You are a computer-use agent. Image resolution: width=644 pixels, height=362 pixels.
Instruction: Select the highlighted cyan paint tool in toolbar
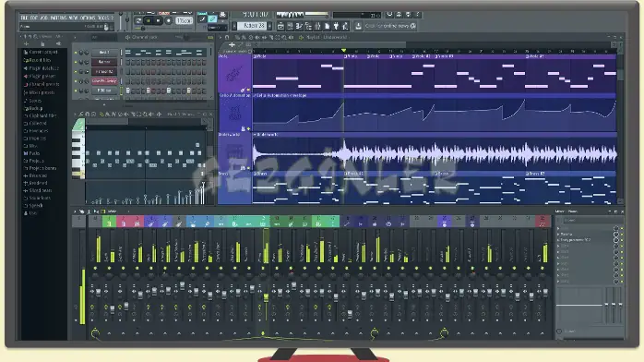212,18
